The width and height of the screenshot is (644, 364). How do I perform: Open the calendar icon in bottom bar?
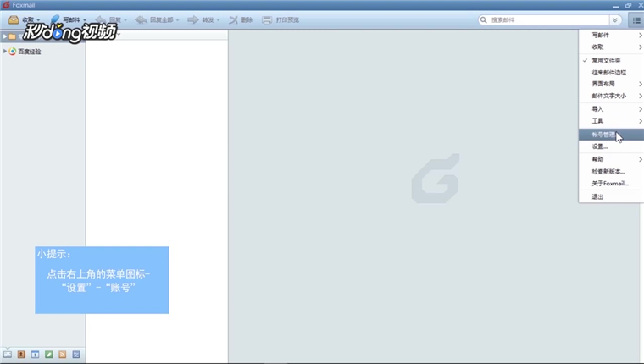click(x=35, y=355)
